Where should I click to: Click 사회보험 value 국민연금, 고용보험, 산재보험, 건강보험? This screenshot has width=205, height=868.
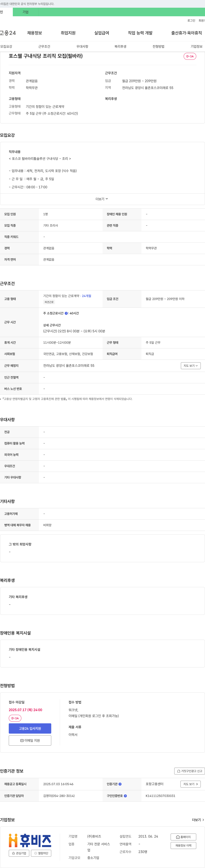(68, 354)
